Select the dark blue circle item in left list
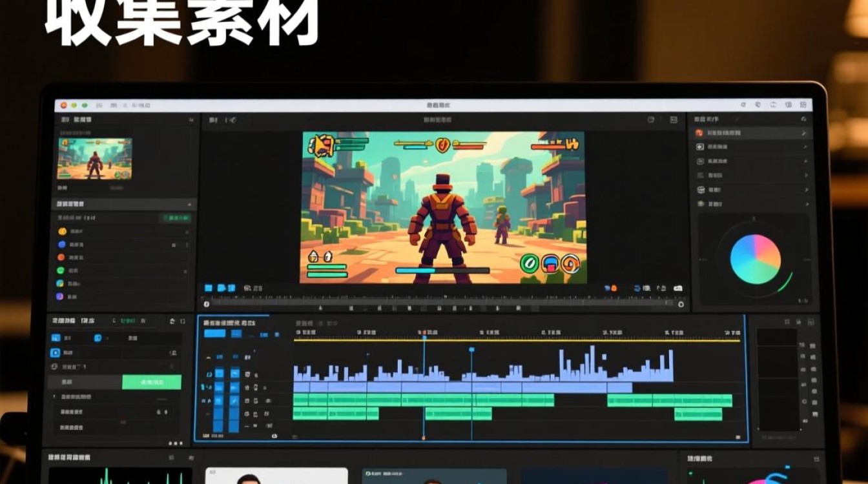Viewport: 868px width, 484px height. tap(62, 245)
